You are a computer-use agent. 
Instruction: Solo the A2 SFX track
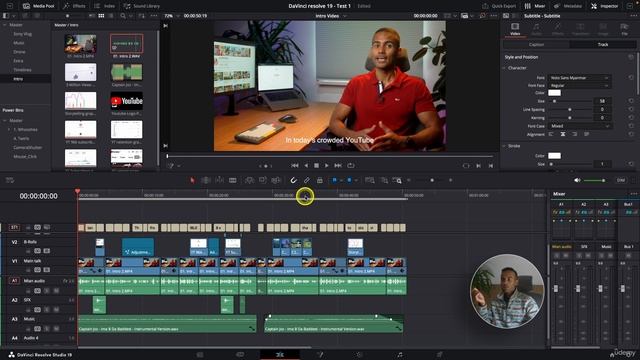pos(47,310)
